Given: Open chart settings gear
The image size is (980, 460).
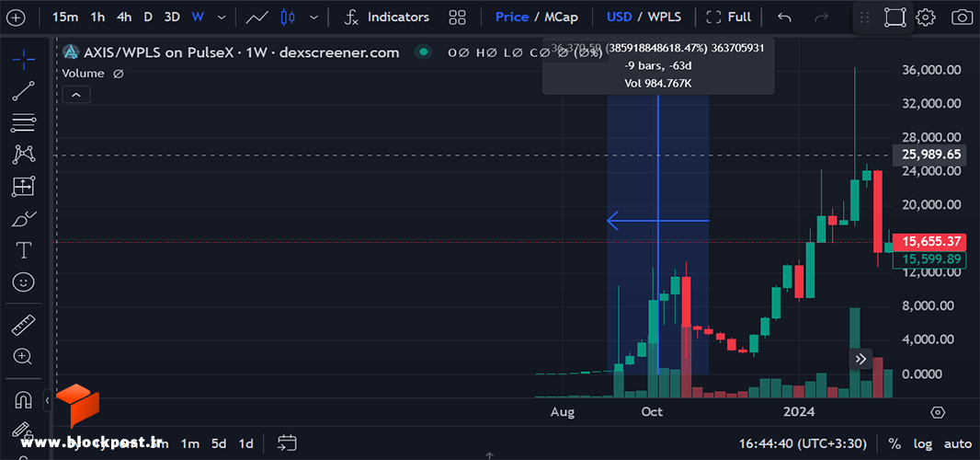Looking at the screenshot, I should [x=925, y=17].
